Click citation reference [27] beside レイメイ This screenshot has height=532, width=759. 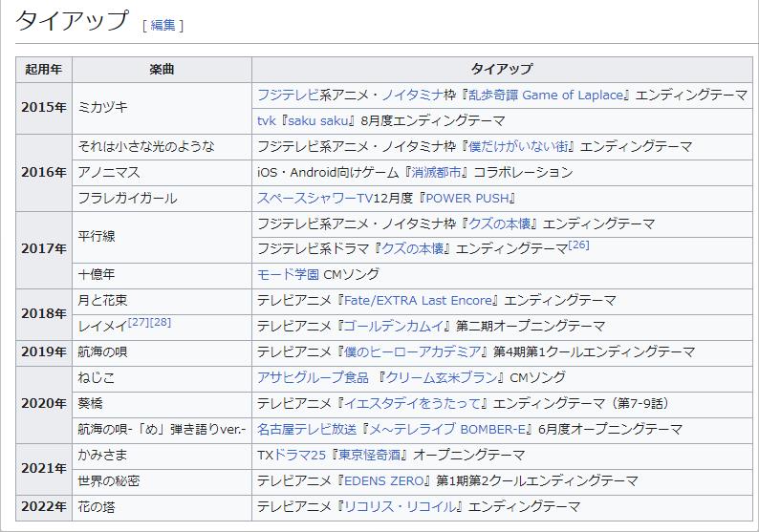coord(139,322)
